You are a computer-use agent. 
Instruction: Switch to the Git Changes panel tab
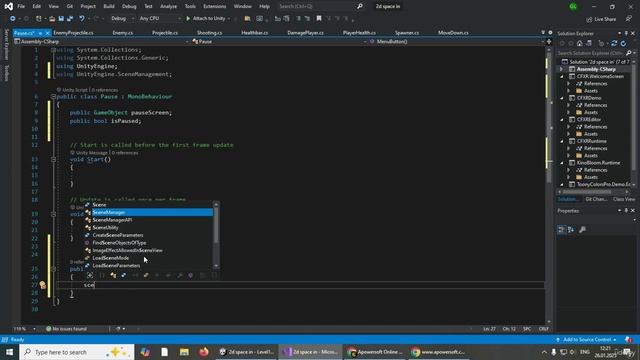(x=596, y=199)
